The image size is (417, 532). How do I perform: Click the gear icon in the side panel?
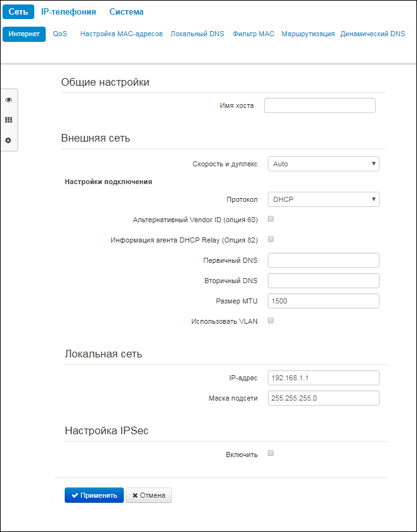click(x=9, y=140)
